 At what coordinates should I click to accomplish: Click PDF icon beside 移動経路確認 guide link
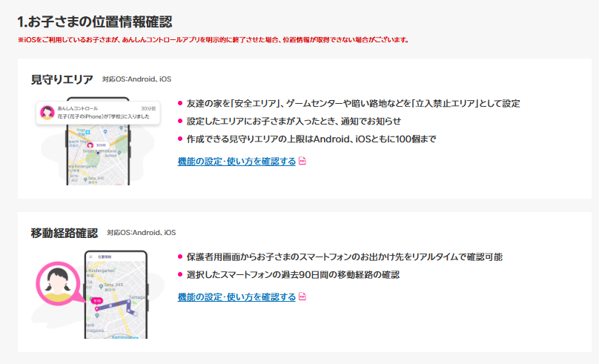(302, 297)
